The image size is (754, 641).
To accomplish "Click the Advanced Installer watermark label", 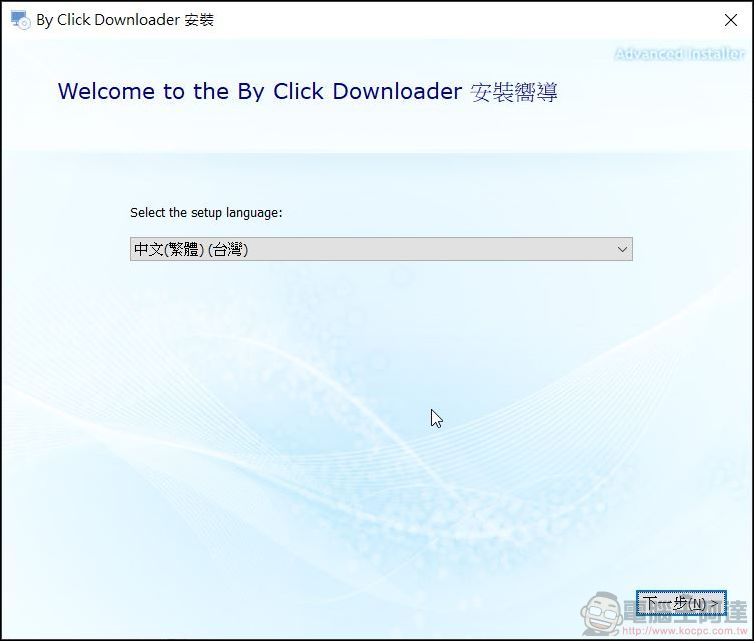I will pyautogui.click(x=679, y=53).
